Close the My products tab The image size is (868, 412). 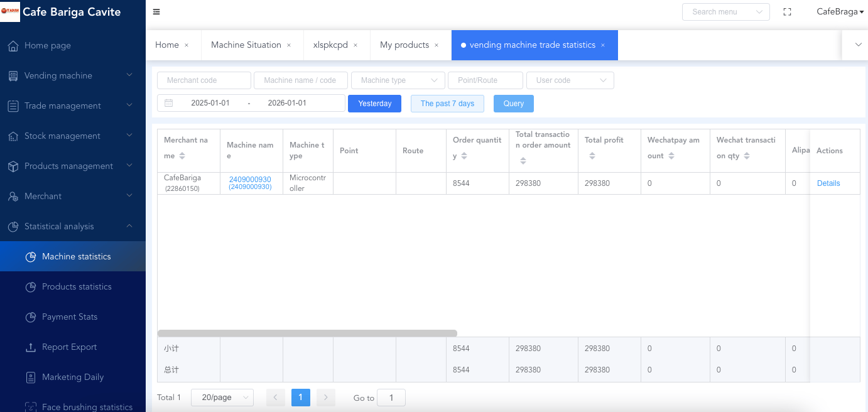(437, 45)
